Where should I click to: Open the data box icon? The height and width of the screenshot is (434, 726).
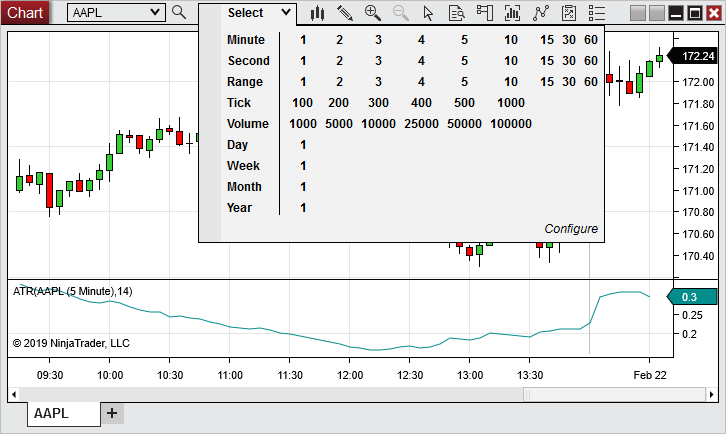456,13
